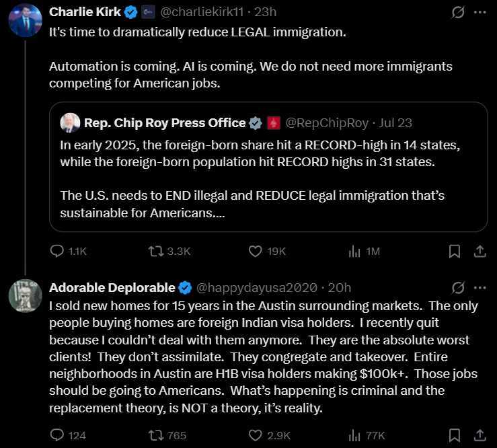This screenshot has width=497, height=448.
Task: Open more options on Charlie Kirk's post
Action: click(480, 12)
